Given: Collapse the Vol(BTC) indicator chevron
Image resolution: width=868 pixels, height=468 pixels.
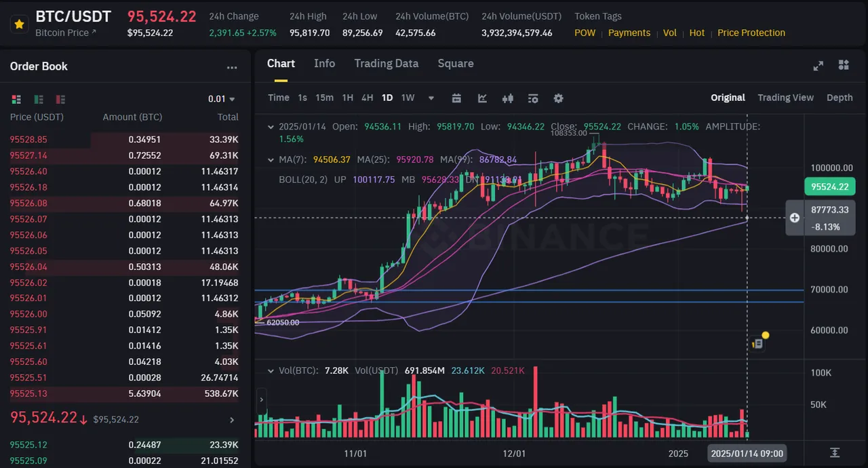Looking at the screenshot, I should click(x=271, y=371).
